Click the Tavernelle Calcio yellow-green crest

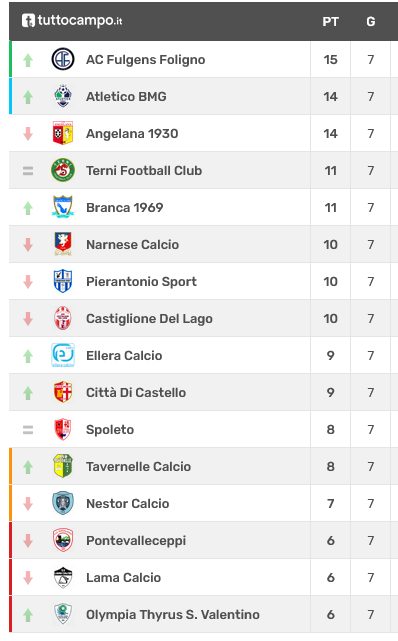(x=63, y=466)
